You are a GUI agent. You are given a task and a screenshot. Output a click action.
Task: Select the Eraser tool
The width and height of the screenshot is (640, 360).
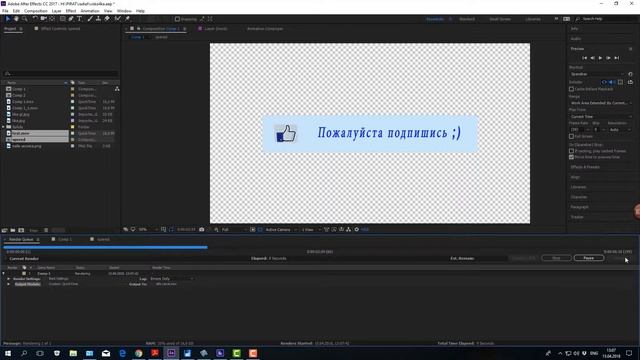[x=107, y=19]
